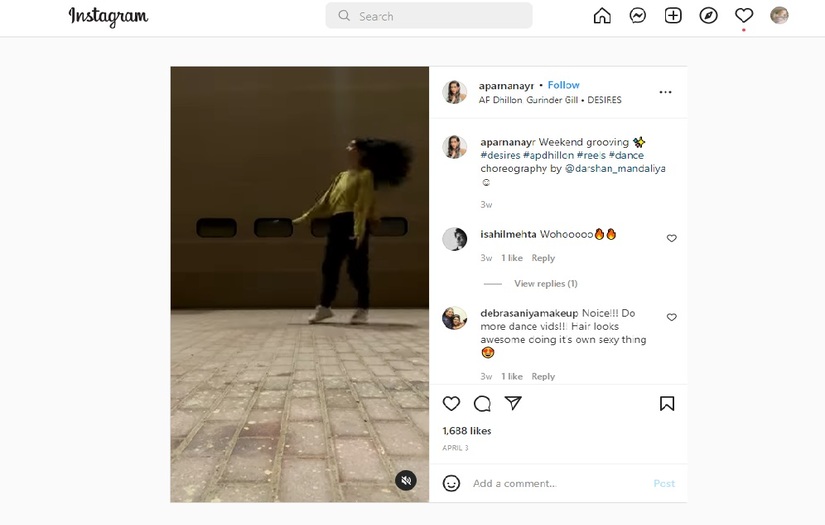This screenshot has width=825, height=525.
Task: Open @darshan_mandaliya mention
Action: 615,168
